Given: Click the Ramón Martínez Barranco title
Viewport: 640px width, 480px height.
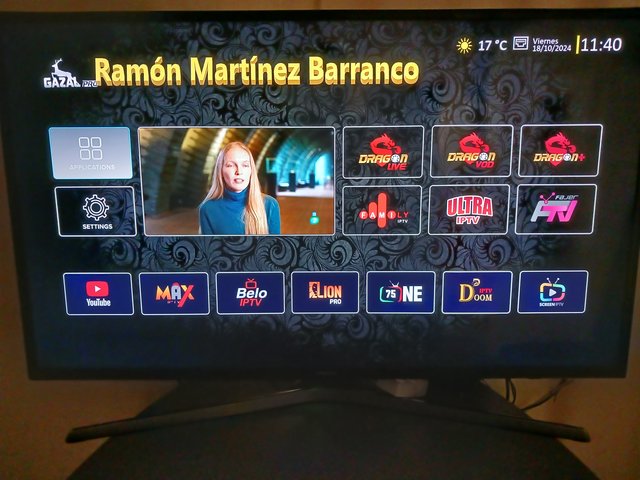Looking at the screenshot, I should (x=257, y=71).
